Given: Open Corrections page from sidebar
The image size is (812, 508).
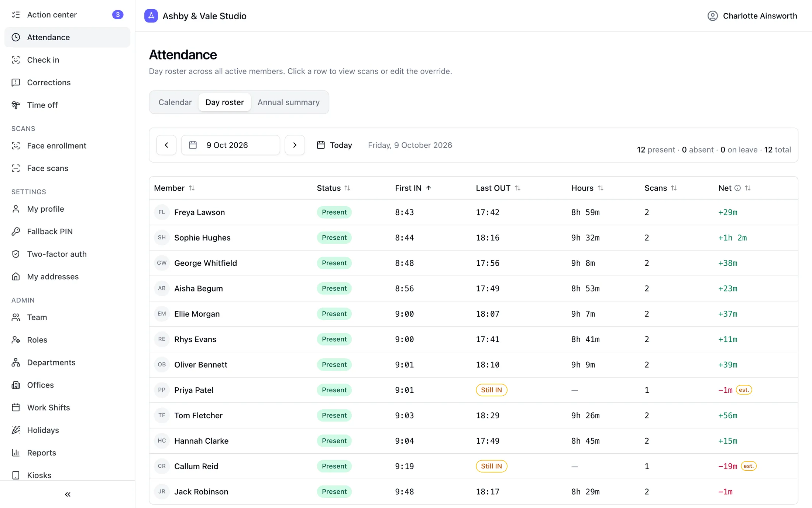Looking at the screenshot, I should [67, 82].
